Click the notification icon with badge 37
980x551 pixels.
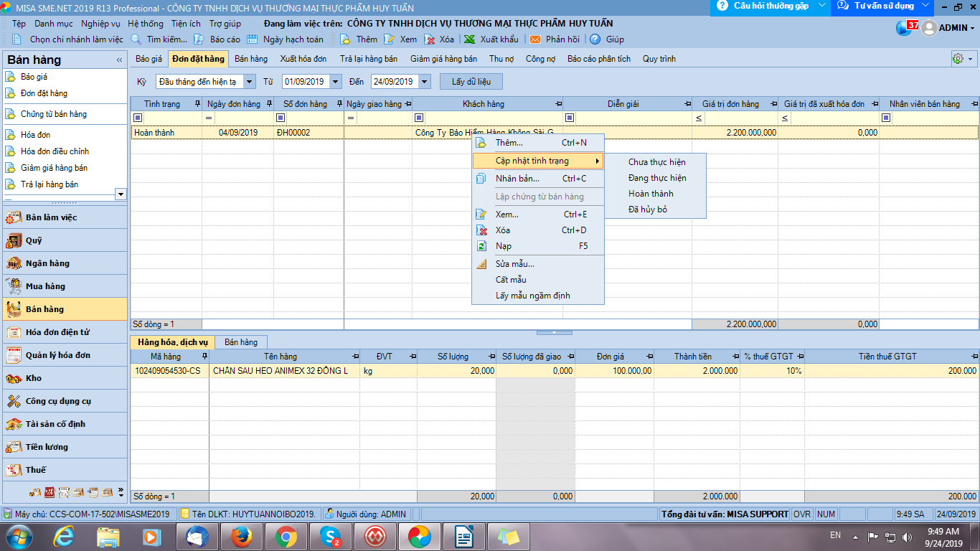click(906, 28)
